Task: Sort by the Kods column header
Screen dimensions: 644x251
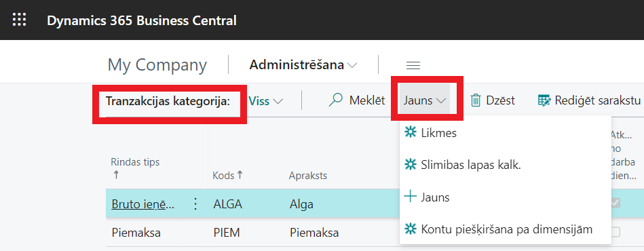Action: point(227,176)
